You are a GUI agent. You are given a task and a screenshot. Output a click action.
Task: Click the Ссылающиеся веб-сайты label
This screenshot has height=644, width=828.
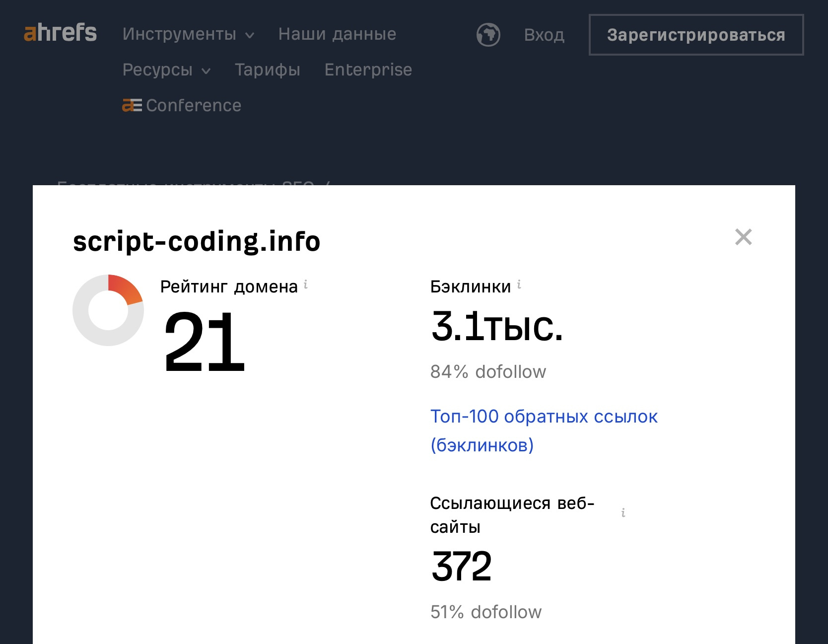512,515
